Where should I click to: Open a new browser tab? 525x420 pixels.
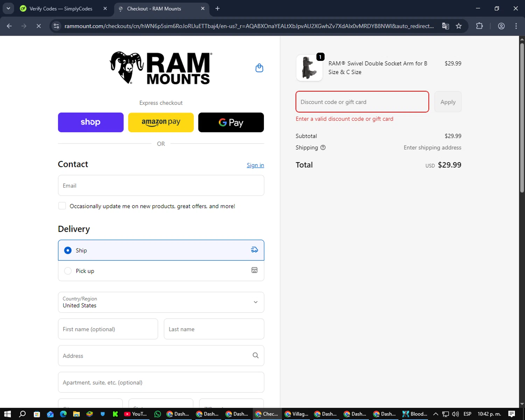[x=217, y=8]
